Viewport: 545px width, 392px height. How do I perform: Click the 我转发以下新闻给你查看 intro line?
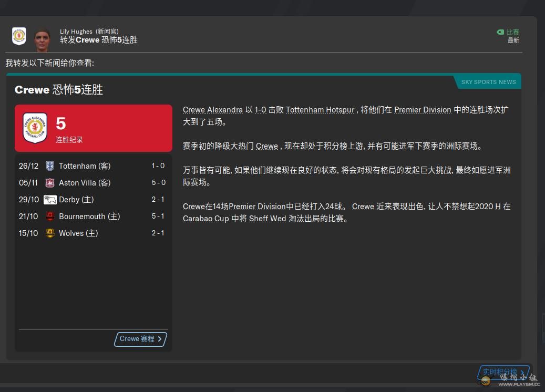point(50,63)
